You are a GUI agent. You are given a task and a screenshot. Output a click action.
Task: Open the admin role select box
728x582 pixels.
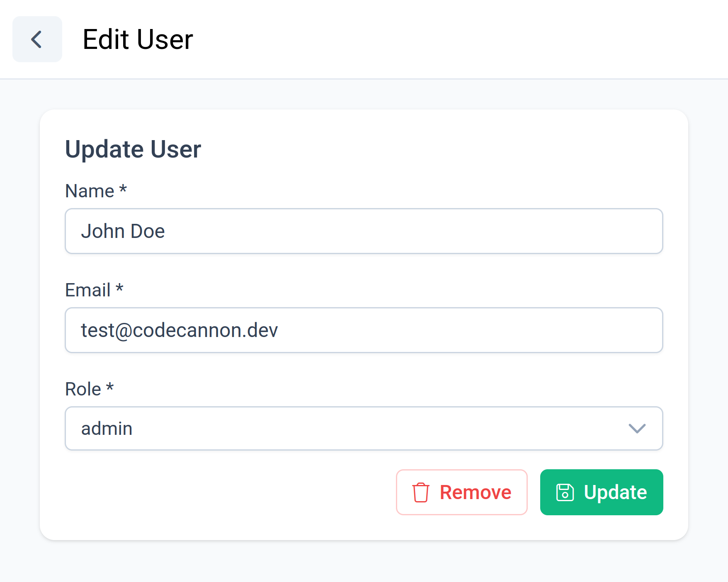pyautogui.click(x=364, y=429)
